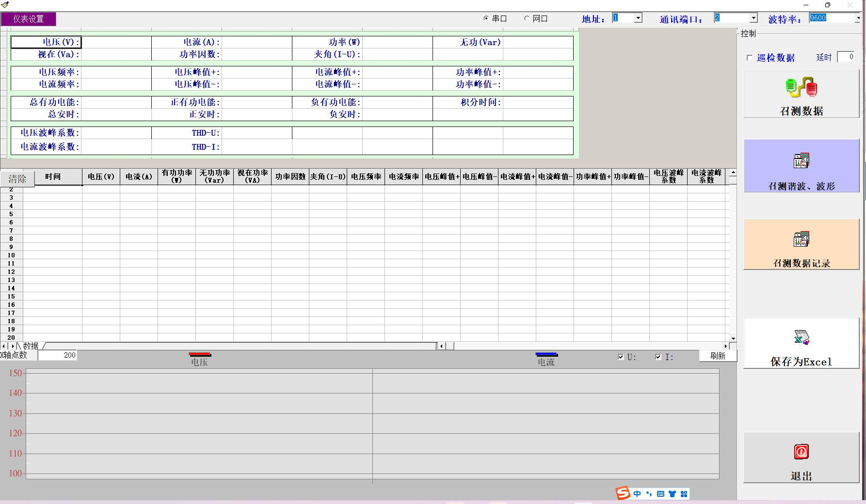The height and width of the screenshot is (504, 866).
Task: Select the 网口 radio button
Action: click(527, 18)
